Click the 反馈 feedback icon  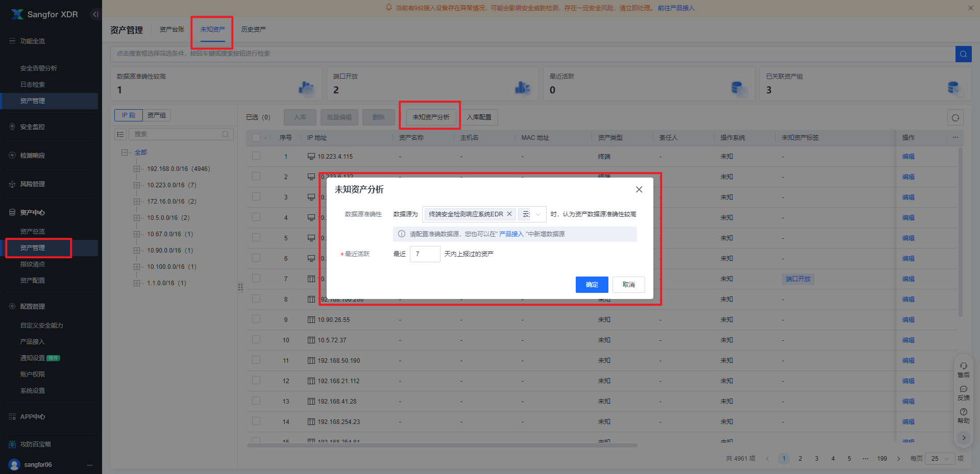[x=963, y=392]
